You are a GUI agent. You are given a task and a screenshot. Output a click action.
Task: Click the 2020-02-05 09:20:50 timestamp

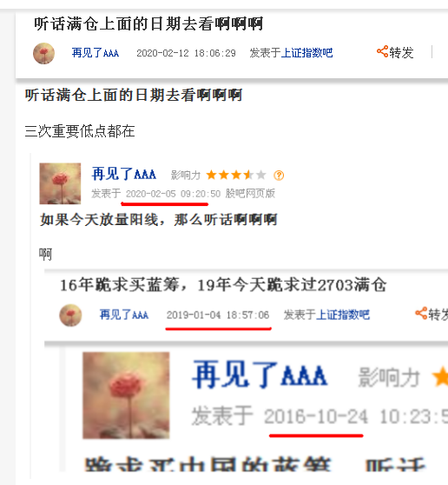point(173,194)
